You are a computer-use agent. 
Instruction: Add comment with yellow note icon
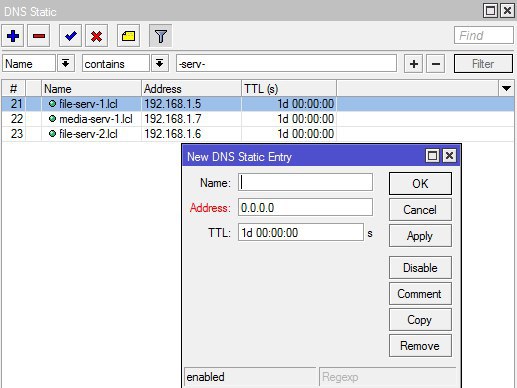coord(128,36)
